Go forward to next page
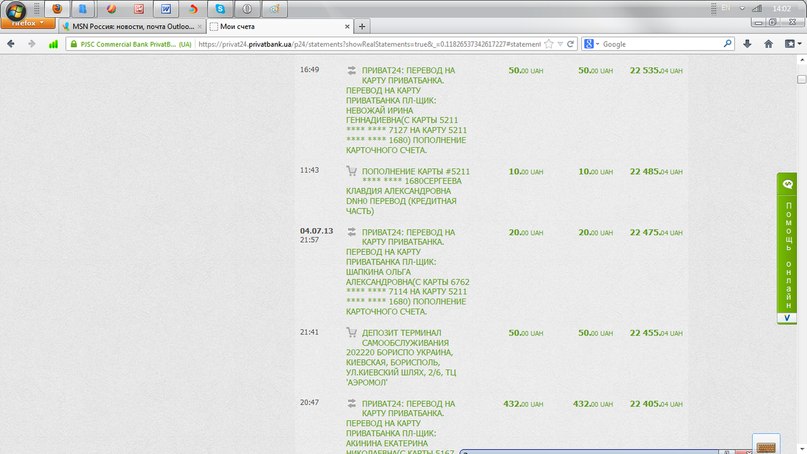The image size is (807, 454). point(31,44)
